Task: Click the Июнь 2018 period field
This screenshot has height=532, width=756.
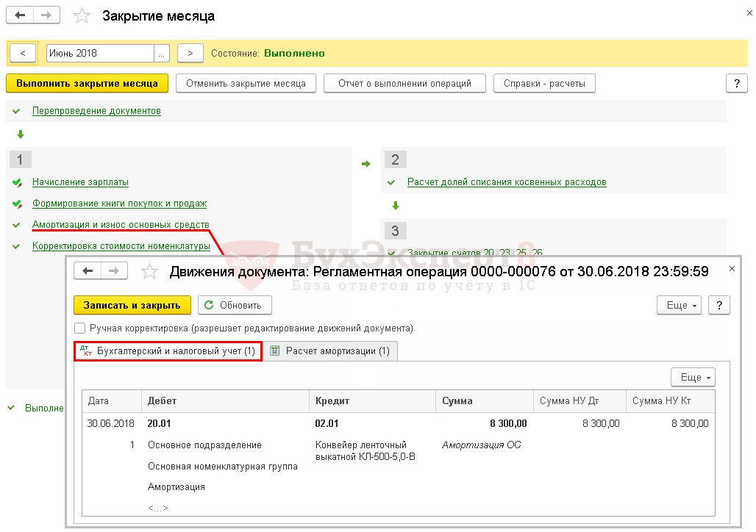Action: click(99, 53)
